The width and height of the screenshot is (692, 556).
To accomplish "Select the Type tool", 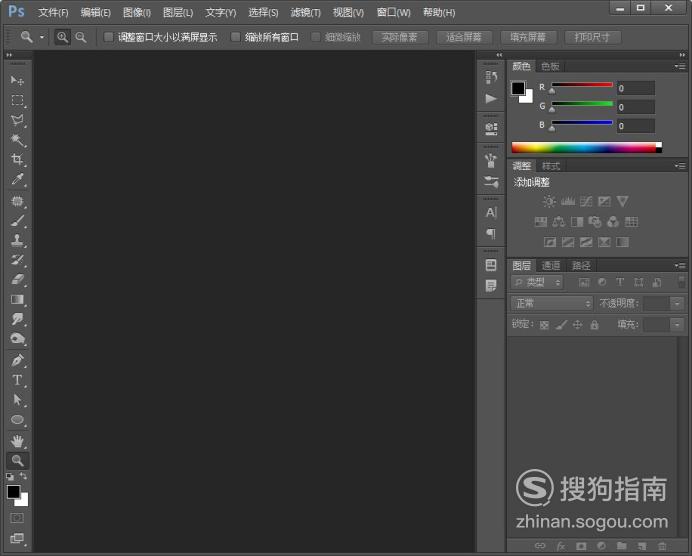I will (x=17, y=380).
